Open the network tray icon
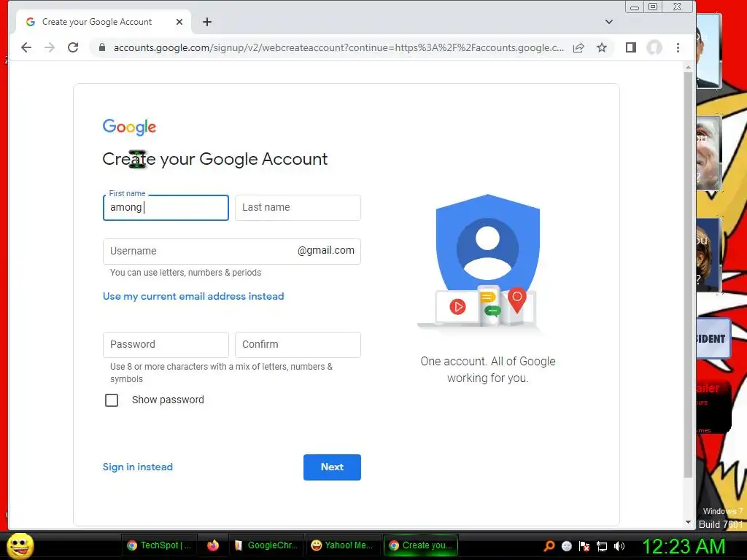 point(602,546)
